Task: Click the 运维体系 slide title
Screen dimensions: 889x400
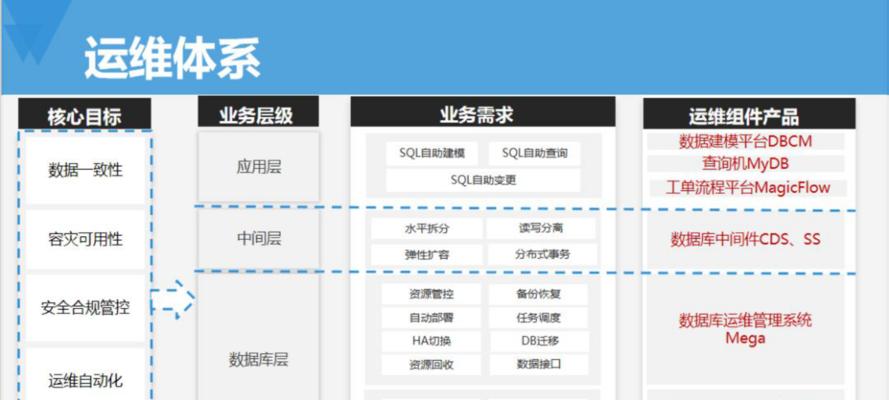Action: [x=172, y=58]
